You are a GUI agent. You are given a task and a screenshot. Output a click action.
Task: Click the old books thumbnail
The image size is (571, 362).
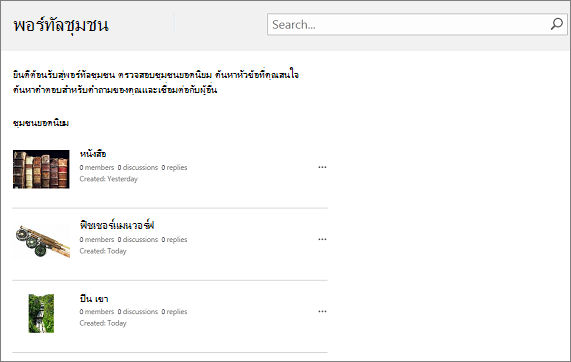(x=41, y=169)
